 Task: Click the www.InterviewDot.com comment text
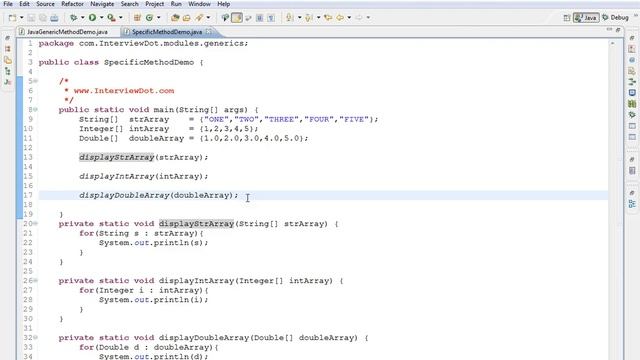tap(124, 91)
